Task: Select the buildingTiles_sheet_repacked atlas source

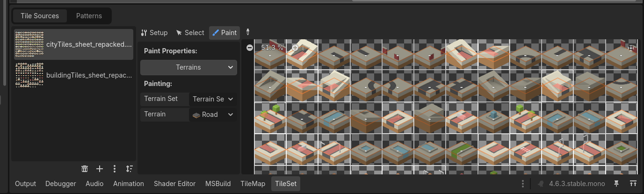Action: pos(73,75)
